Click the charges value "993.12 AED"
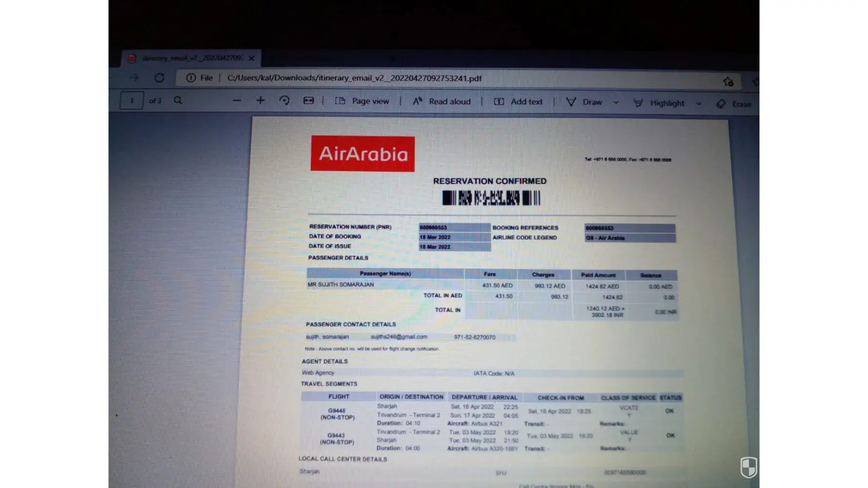Image resolution: width=868 pixels, height=488 pixels. click(550, 286)
